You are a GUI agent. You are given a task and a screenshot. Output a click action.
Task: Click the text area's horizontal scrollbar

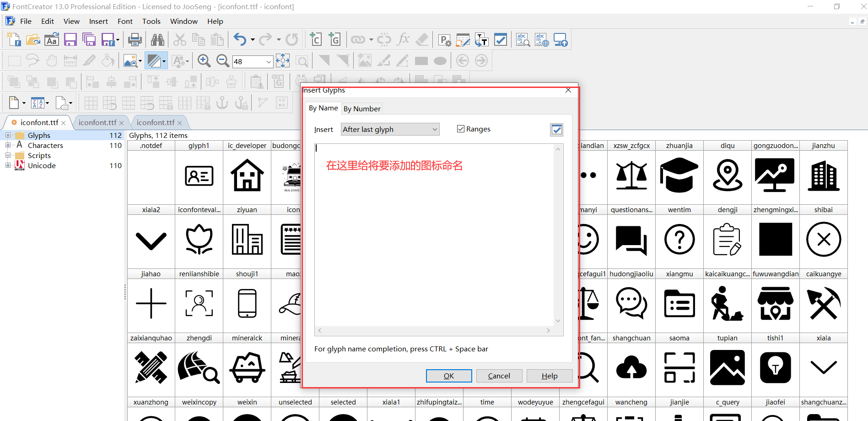pyautogui.click(x=434, y=330)
